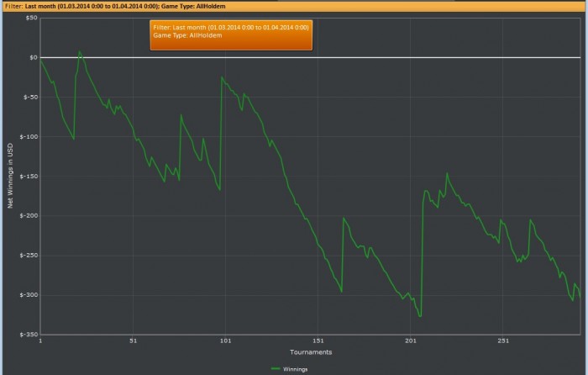Click the $-250 y-axis label

(29, 256)
